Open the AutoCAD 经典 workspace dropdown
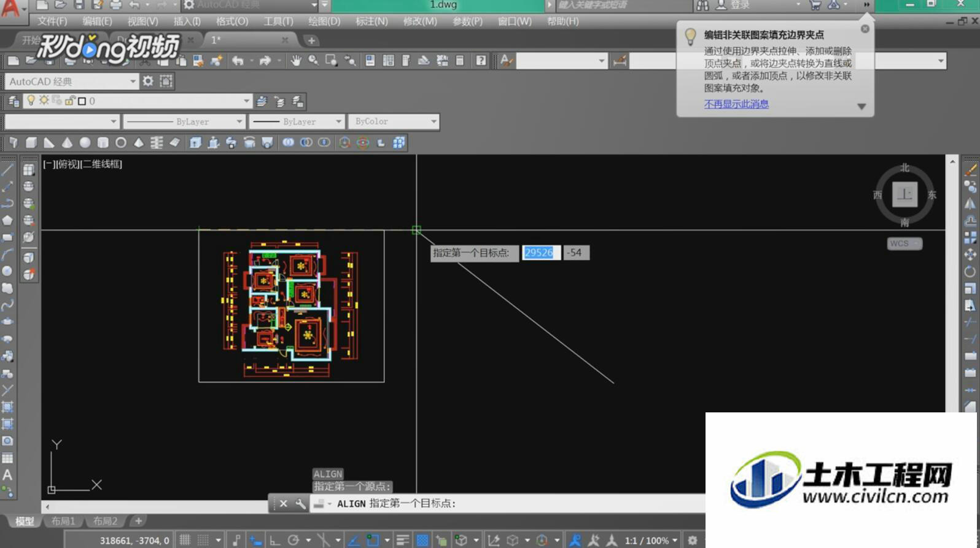This screenshot has height=548, width=980. [71, 81]
